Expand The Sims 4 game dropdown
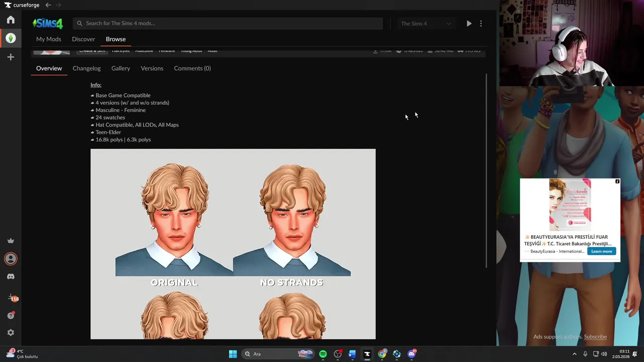 426,24
